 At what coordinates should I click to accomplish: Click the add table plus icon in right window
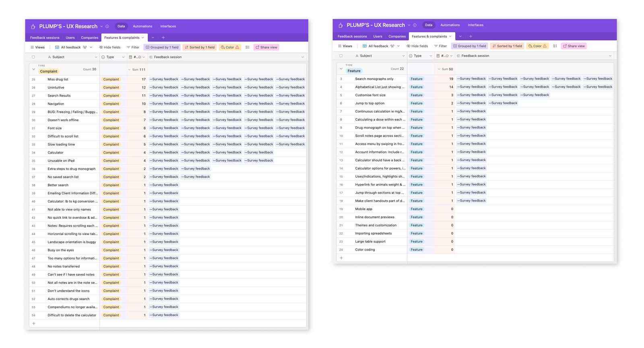pyautogui.click(x=471, y=36)
